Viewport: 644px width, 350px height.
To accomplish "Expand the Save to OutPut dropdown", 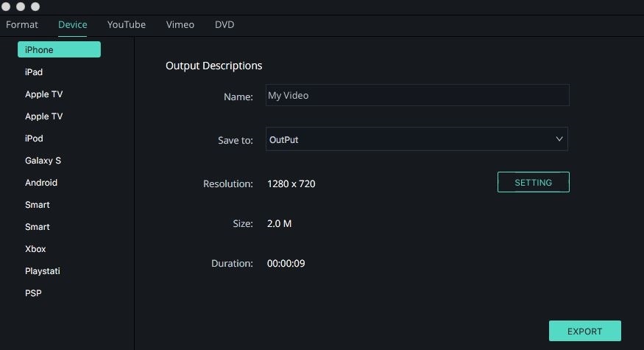I will point(417,139).
